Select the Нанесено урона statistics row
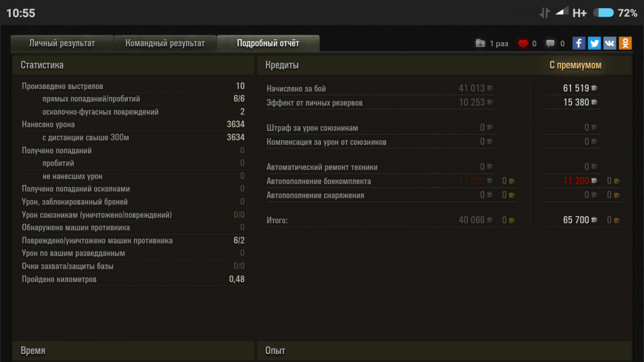Image resolution: width=644 pixels, height=362 pixels. point(133,124)
